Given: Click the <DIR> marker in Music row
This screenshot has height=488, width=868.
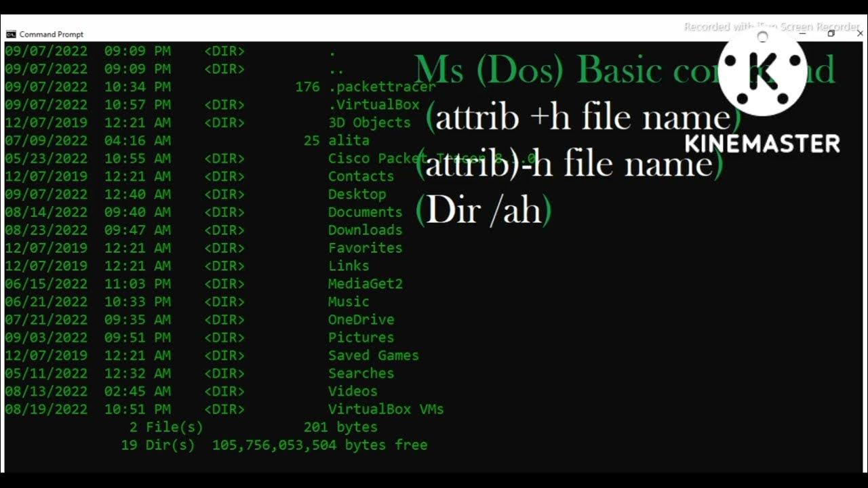Looking at the screenshot, I should (x=224, y=302).
